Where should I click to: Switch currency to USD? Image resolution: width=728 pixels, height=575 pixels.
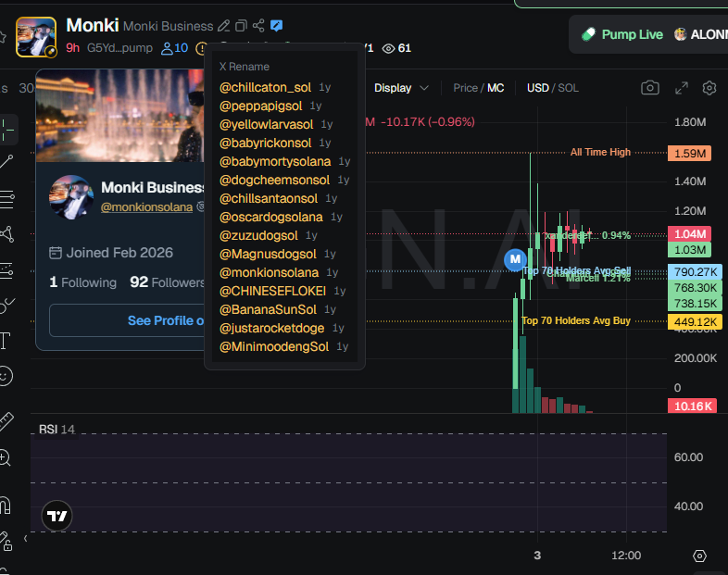(537, 88)
